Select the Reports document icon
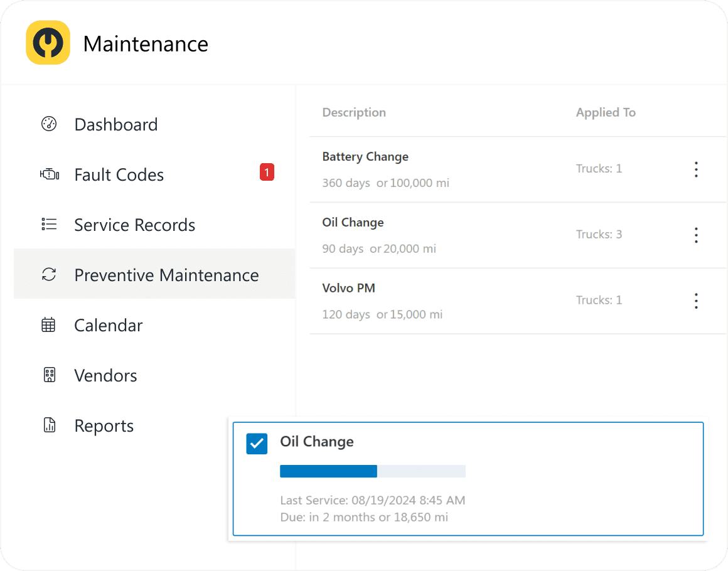This screenshot has height=571, width=728. point(49,425)
